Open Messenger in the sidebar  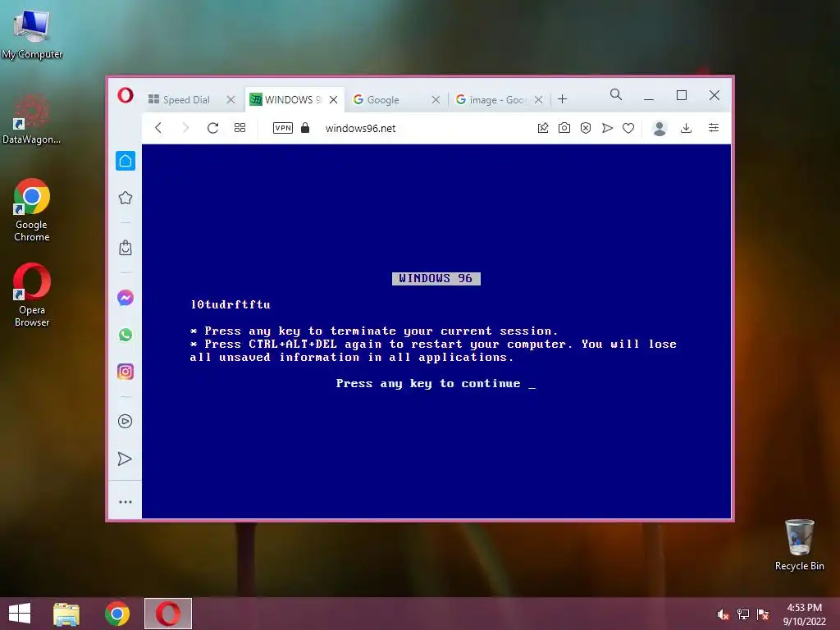126,298
